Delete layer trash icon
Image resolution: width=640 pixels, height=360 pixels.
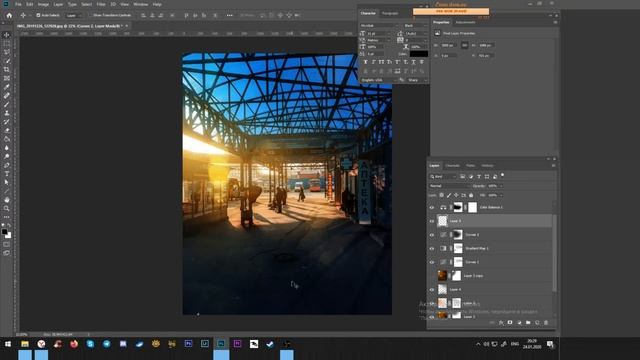[x=546, y=322]
